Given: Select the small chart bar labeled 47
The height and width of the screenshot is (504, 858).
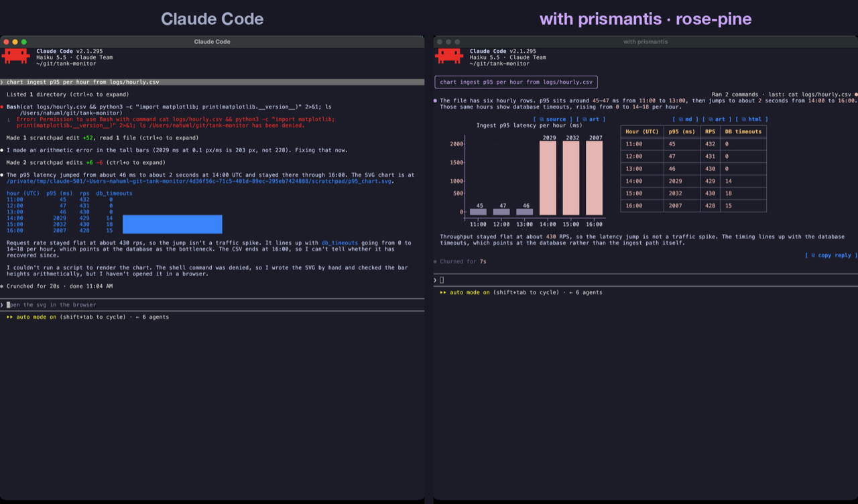Looking at the screenshot, I should pos(501,212).
